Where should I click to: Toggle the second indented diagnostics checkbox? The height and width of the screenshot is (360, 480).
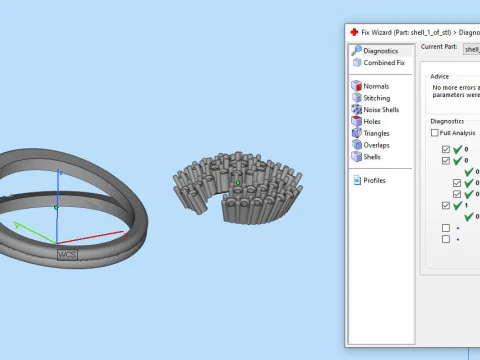(x=457, y=194)
